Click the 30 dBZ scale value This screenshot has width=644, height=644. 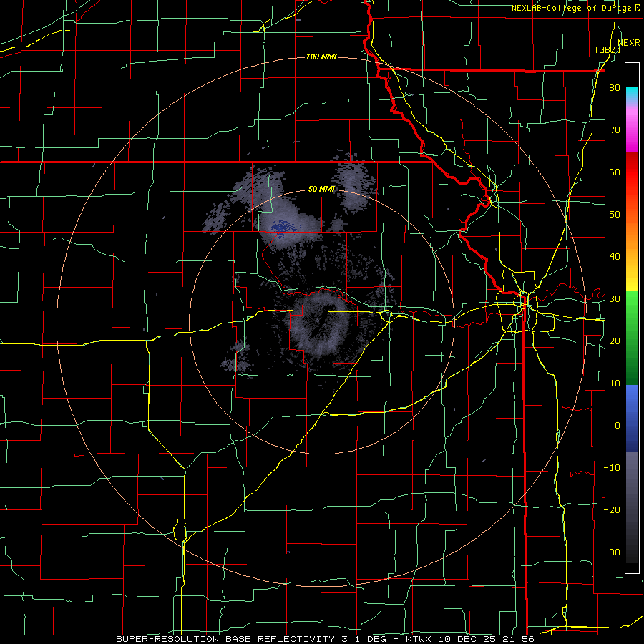pyautogui.click(x=615, y=299)
